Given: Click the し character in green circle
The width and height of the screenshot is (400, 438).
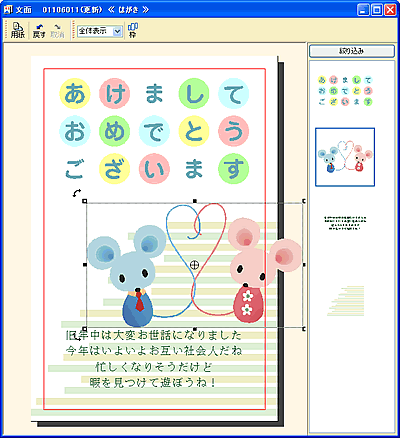Looking at the screenshot, I should pos(194,93).
